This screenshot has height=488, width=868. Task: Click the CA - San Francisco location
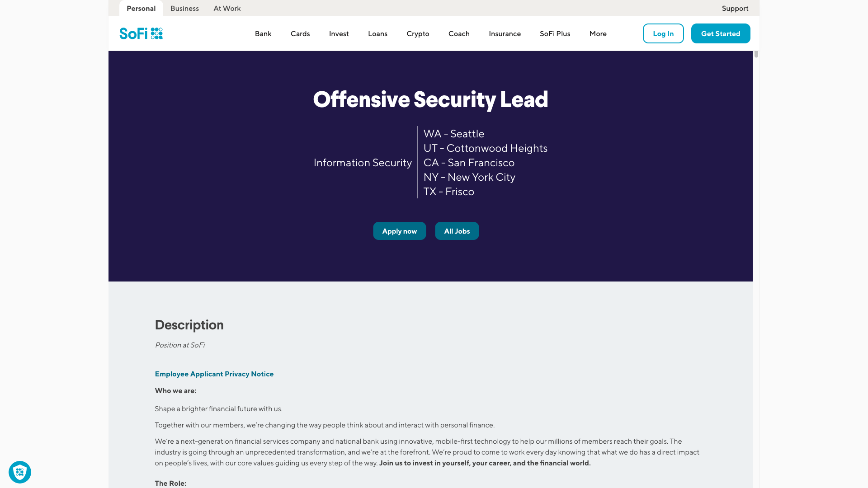pos(469,163)
